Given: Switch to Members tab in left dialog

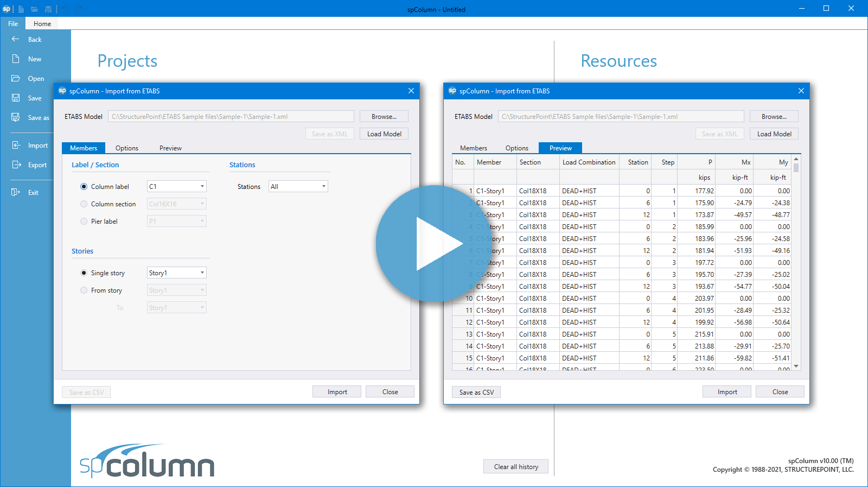Looking at the screenshot, I should click(84, 148).
